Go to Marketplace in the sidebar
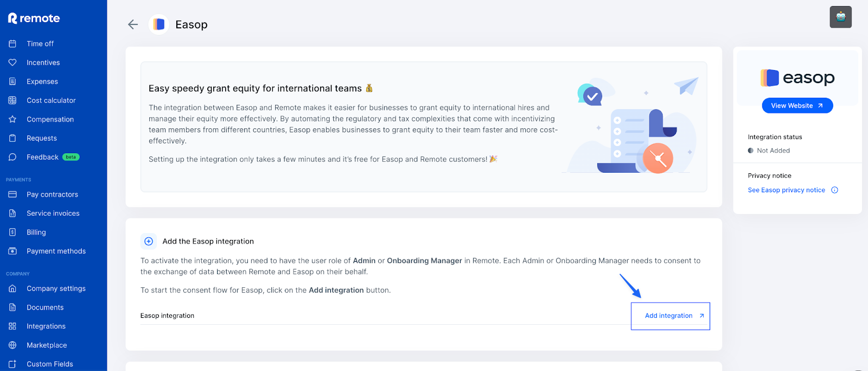The width and height of the screenshot is (868, 371). [47, 344]
